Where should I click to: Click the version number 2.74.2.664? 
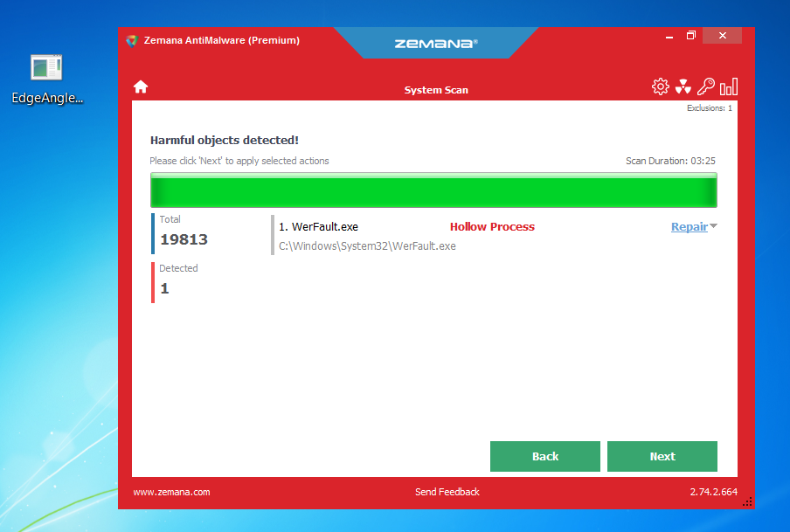(713, 492)
